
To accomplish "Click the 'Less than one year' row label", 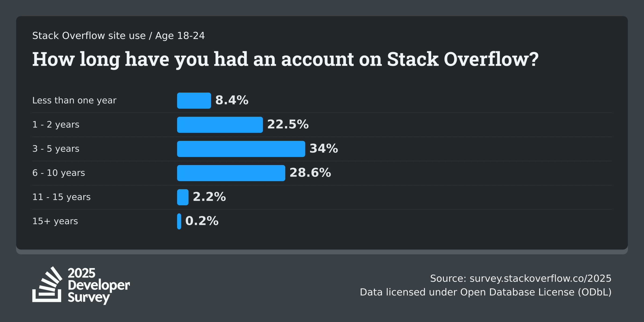I will point(74,100).
